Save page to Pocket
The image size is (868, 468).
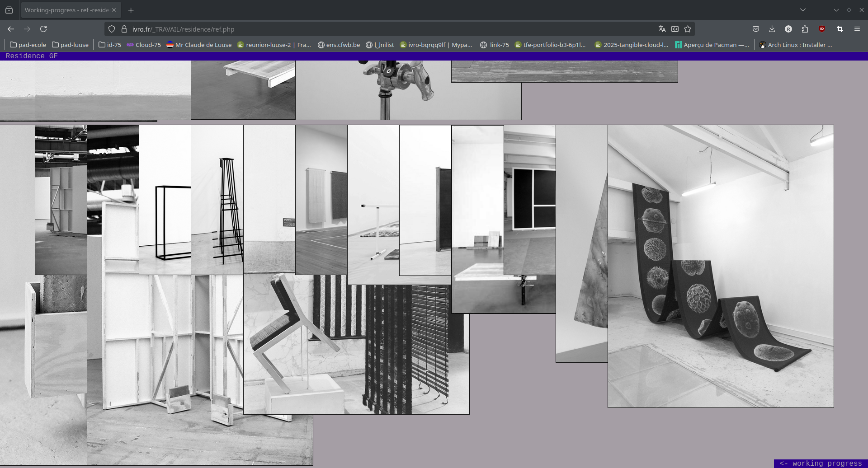(x=755, y=29)
